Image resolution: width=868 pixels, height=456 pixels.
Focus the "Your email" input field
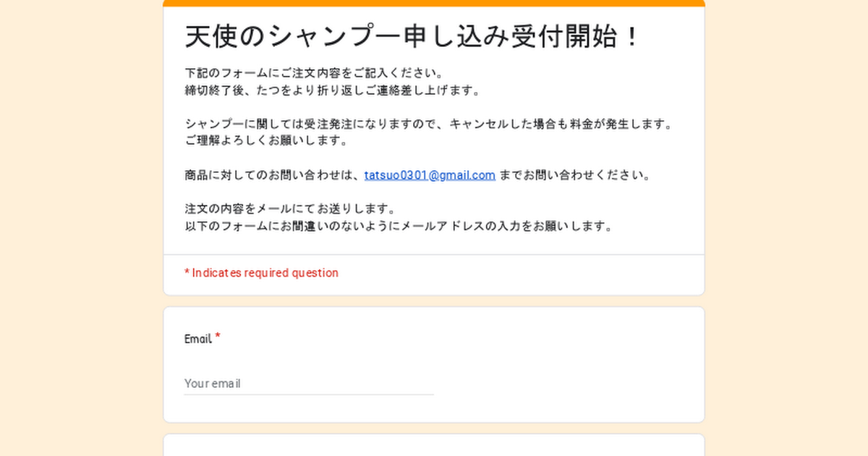pyautogui.click(x=309, y=384)
